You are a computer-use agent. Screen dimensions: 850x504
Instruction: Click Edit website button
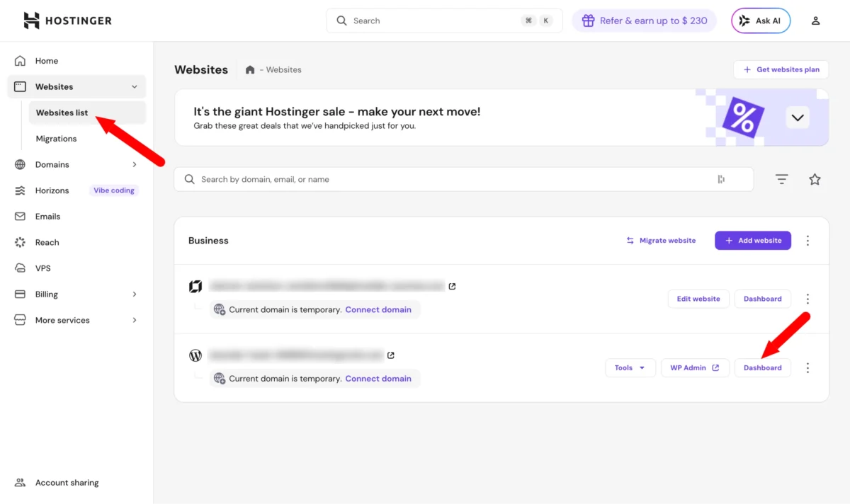tap(698, 299)
